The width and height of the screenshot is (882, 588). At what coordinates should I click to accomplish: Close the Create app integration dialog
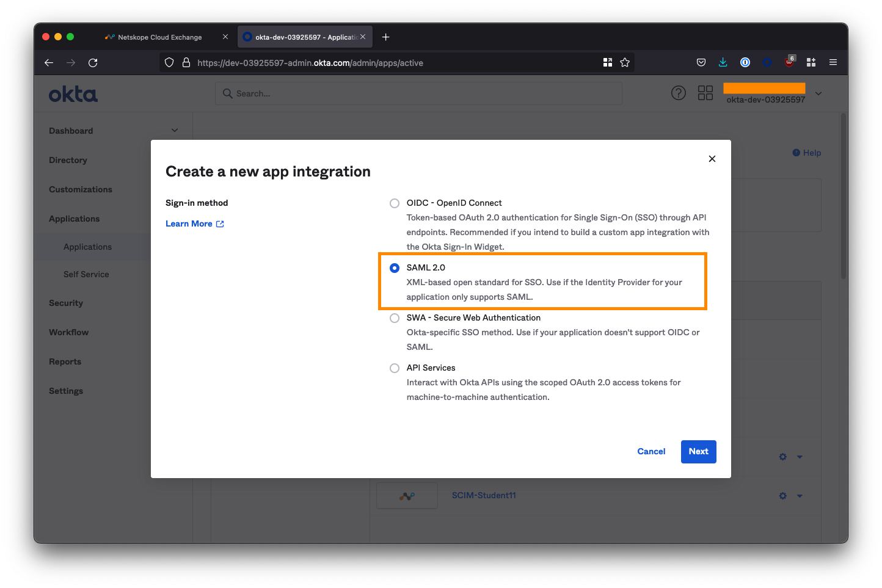(x=712, y=159)
